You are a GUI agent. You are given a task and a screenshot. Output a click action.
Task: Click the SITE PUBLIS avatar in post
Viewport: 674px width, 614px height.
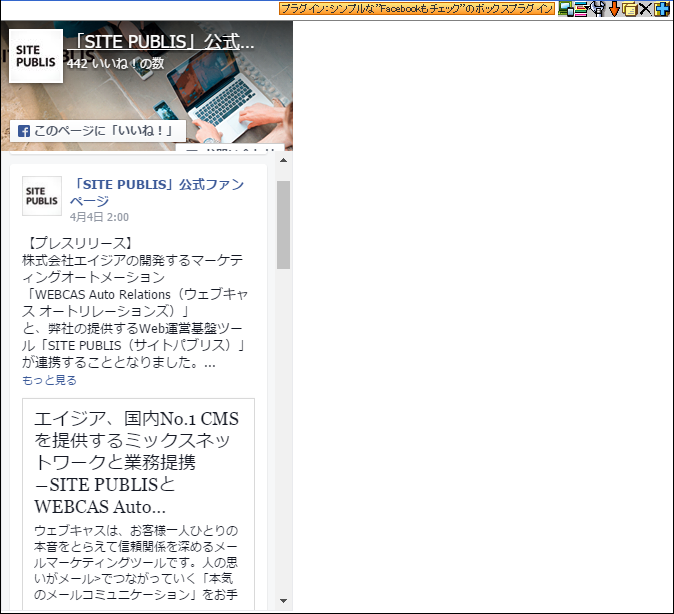(42, 196)
